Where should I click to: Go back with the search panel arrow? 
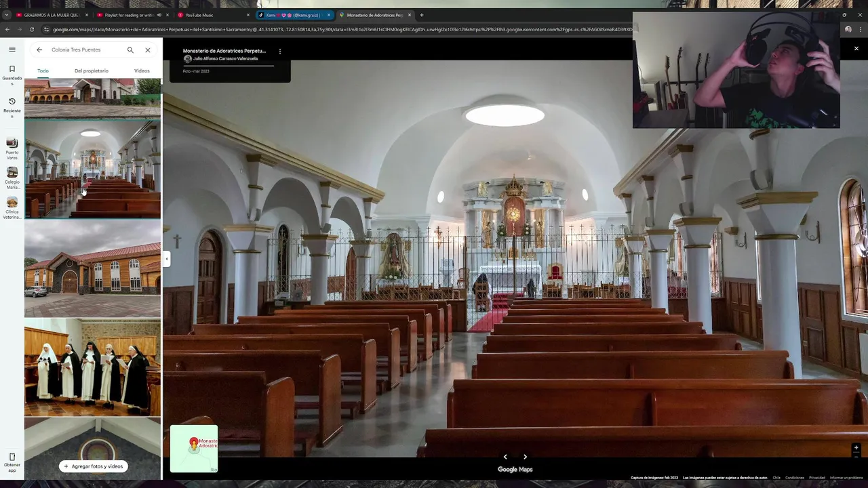[39, 49]
